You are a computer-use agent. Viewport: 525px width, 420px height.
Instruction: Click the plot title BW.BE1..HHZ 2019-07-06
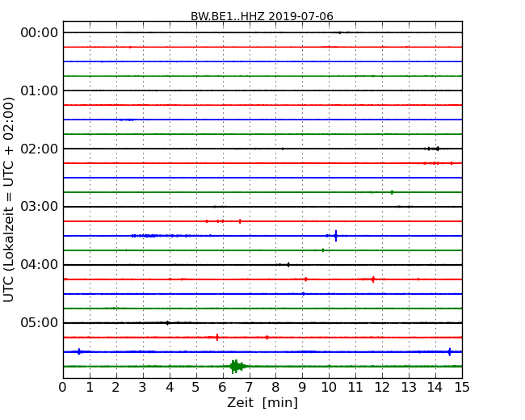[x=262, y=16]
